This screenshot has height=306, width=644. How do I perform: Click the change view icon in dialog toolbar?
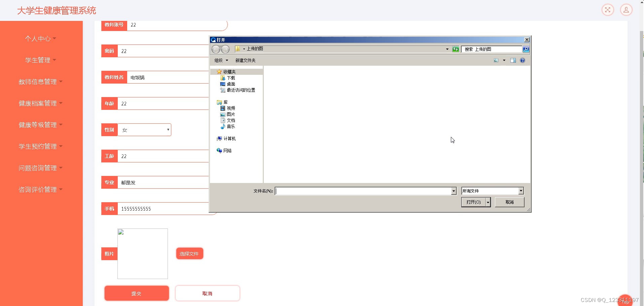click(x=496, y=60)
